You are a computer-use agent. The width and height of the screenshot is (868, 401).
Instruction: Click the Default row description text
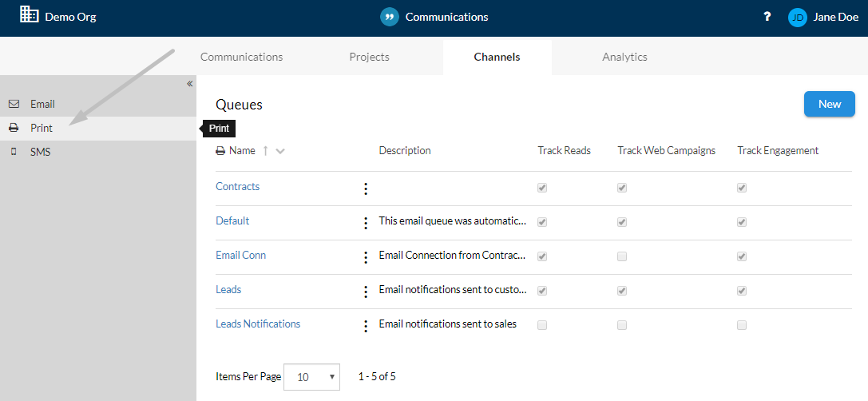[452, 221]
